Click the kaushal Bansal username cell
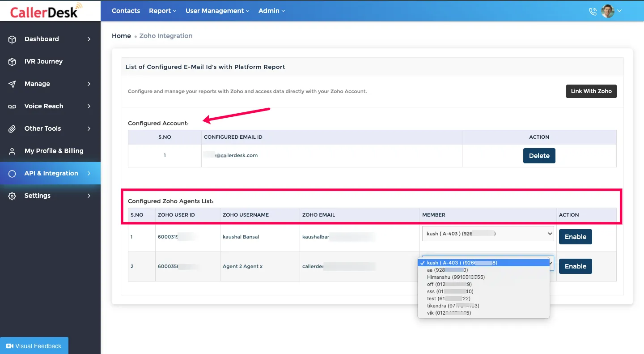The height and width of the screenshot is (354, 644). pos(260,237)
